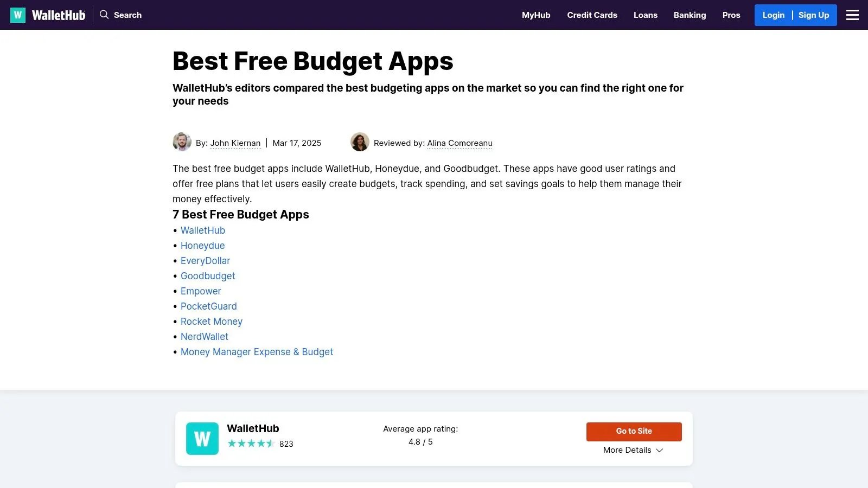The width and height of the screenshot is (868, 488).
Task: Open the hamburger menu icon
Action: coord(852,15)
